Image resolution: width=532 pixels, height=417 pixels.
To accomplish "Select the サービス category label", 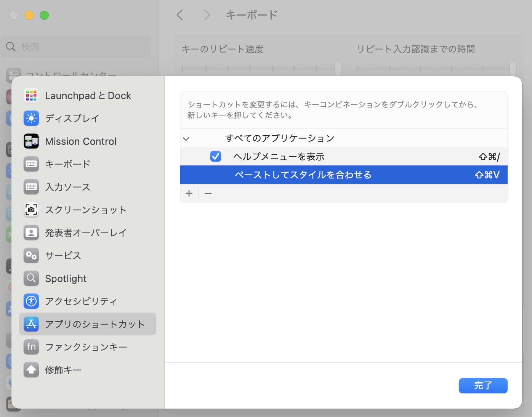I will pos(63,256).
